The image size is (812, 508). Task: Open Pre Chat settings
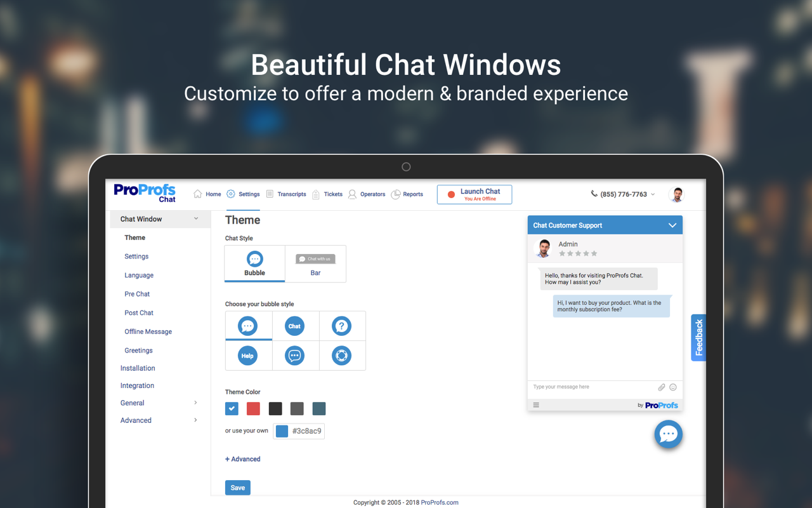[137, 294]
